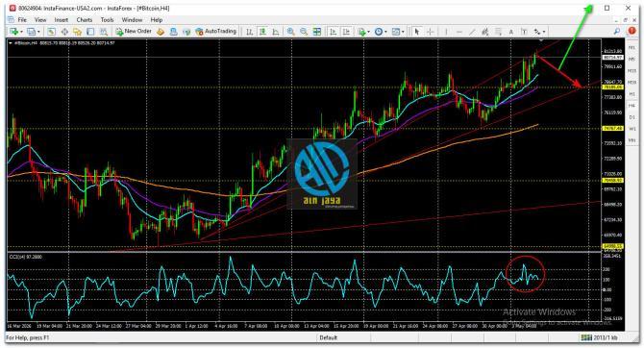Screen dimensions: 644x348
Task: Switch to H1 timeframe
Action: [x=632, y=94]
